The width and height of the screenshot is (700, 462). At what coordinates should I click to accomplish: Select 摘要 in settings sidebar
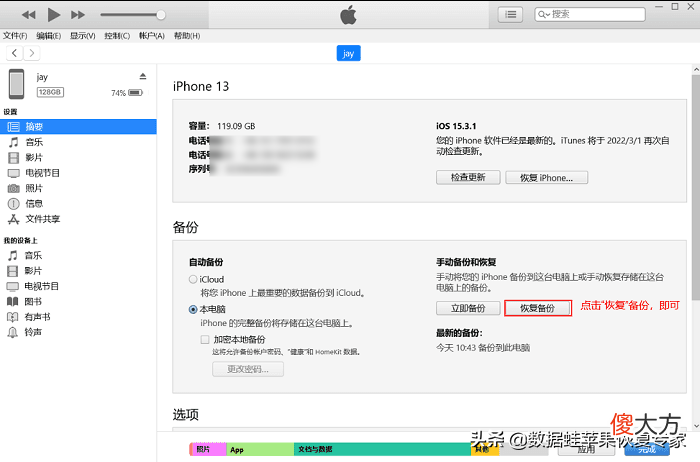[x=78, y=126]
